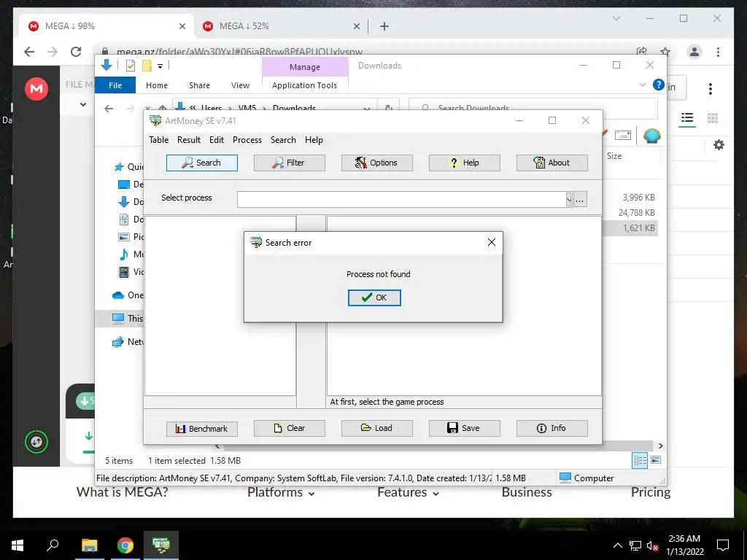Reload the Chrome page

click(x=76, y=52)
